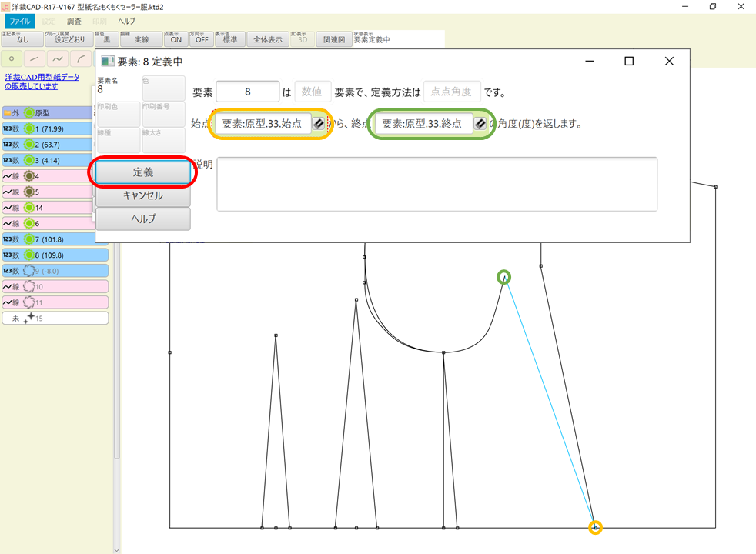Toggle the 方向示 OFF button
Screen dimensions: 756x554
tap(201, 38)
